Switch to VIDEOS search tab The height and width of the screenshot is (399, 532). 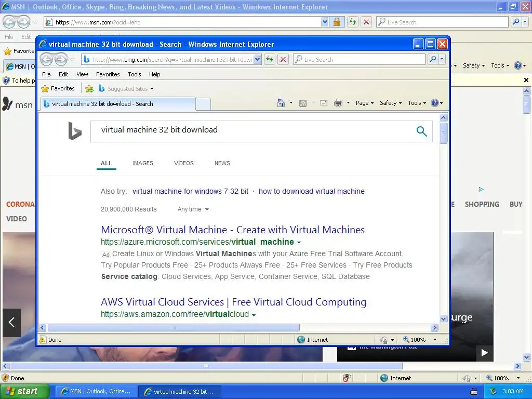click(x=183, y=163)
